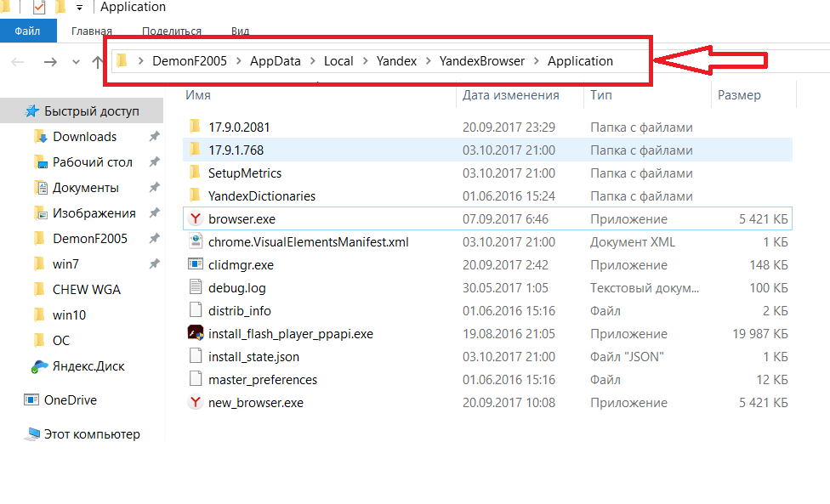Expand subfolders chevron after Yandex breadcrumb
This screenshot has width=830, height=504.
(x=429, y=61)
